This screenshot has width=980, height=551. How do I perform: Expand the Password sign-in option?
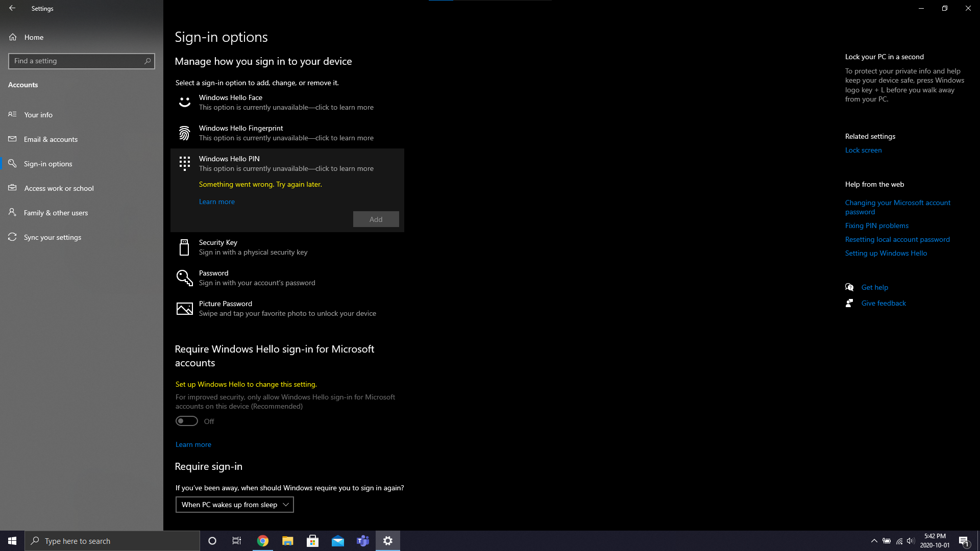point(287,278)
